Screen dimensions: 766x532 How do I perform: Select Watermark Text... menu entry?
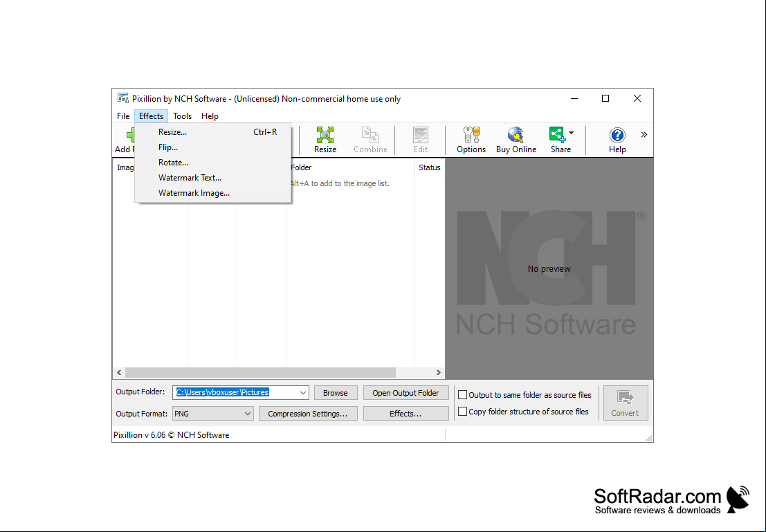point(213,177)
